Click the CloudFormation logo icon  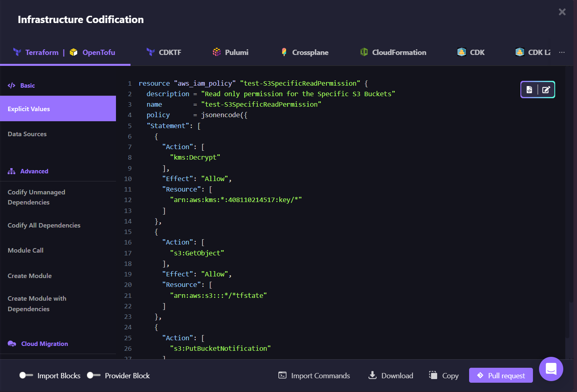364,52
